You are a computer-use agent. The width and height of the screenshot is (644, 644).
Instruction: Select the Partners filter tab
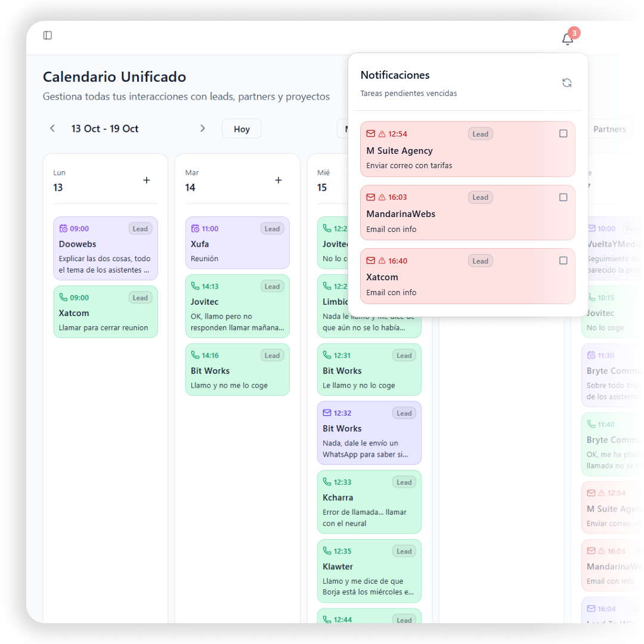[x=609, y=129]
